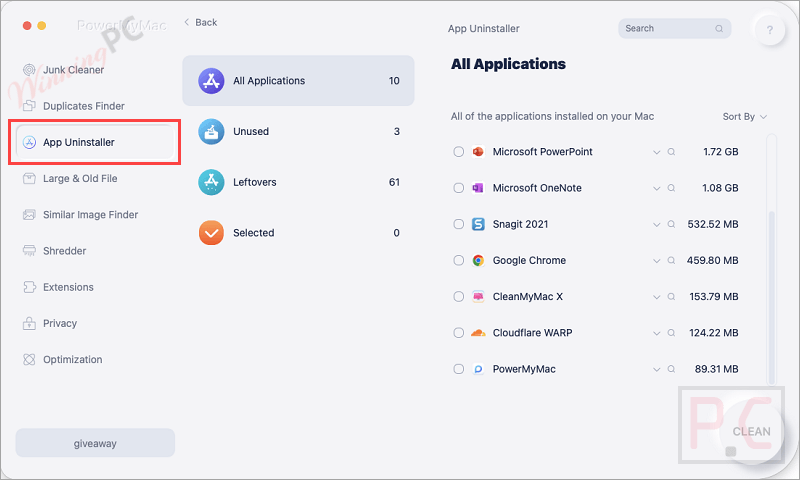This screenshot has width=800, height=480.
Task: Click the PowerMyMac app icon
Action: coord(478,369)
